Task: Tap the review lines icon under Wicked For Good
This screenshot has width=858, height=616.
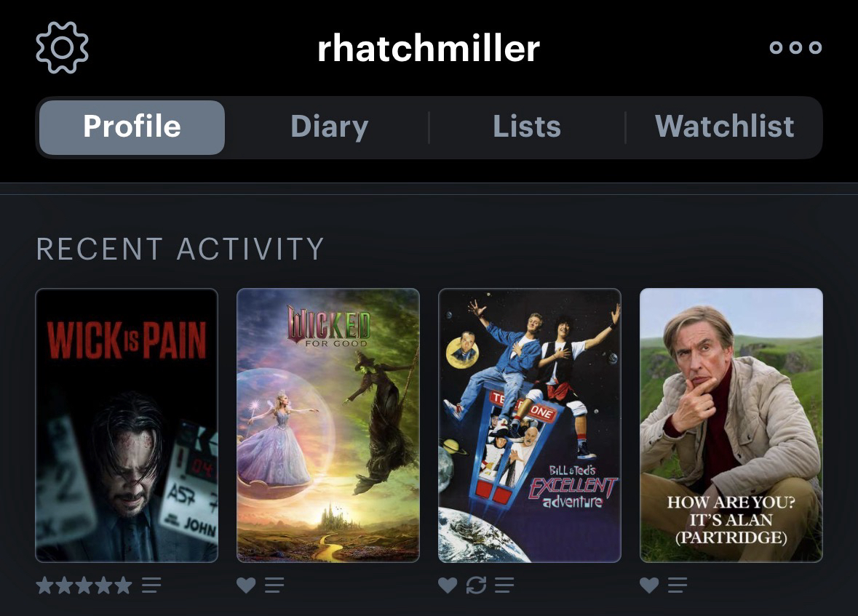Action: (x=274, y=585)
